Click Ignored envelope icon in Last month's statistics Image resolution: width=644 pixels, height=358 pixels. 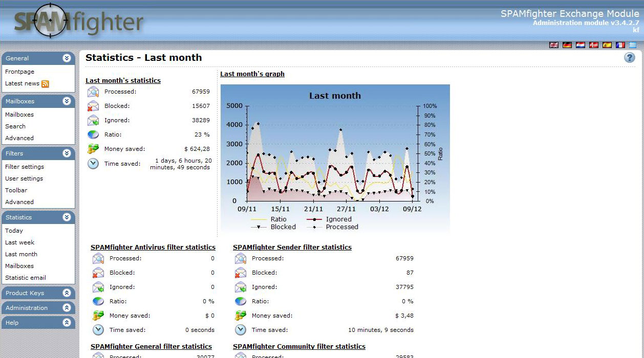pos(93,121)
